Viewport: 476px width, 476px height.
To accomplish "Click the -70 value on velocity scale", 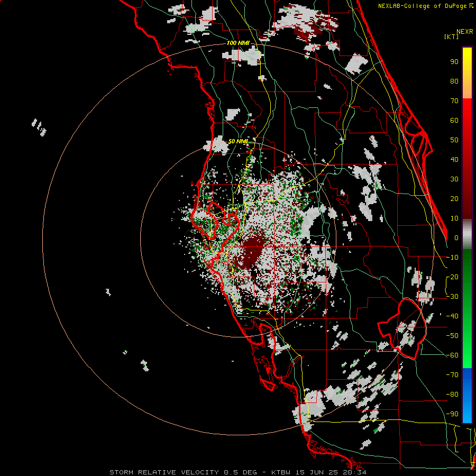I will click(452, 375).
